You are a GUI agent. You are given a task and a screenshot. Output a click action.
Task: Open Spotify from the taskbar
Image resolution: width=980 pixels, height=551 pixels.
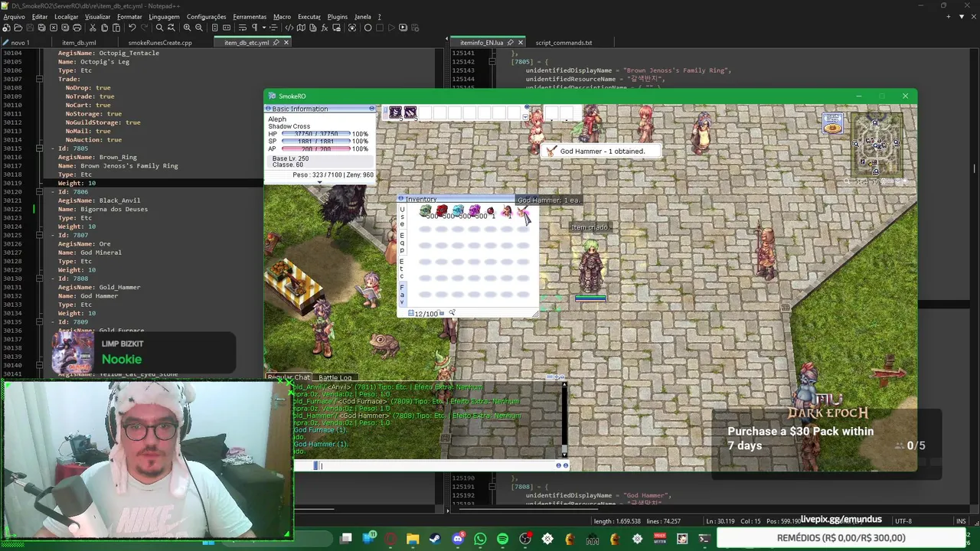pyautogui.click(x=502, y=539)
